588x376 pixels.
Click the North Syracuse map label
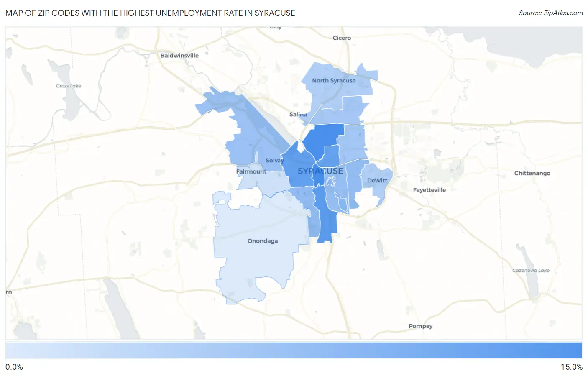(x=334, y=80)
